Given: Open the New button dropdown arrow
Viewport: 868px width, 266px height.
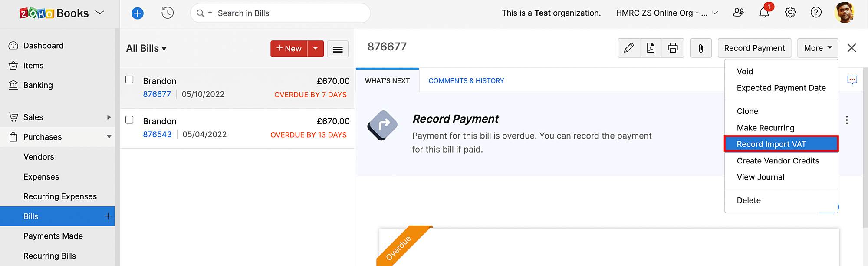Looking at the screenshot, I should pyautogui.click(x=316, y=48).
